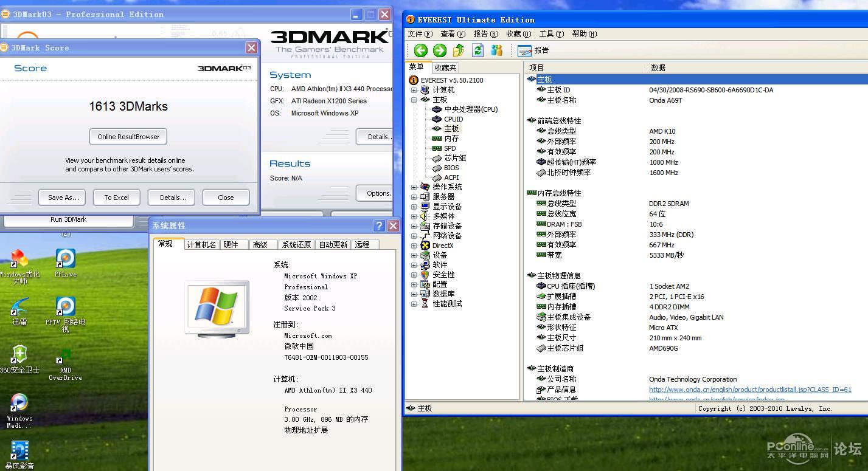
Task: Open 报告(R) menu in EVEREST
Action: pyautogui.click(x=486, y=34)
